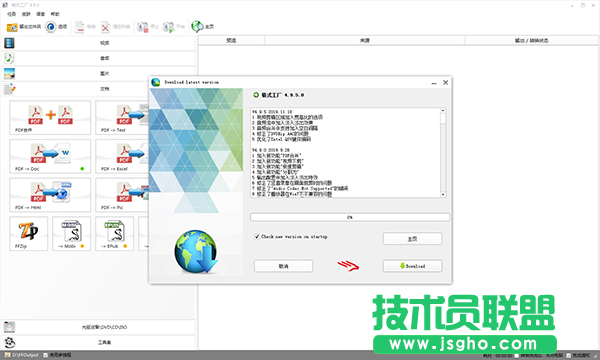Click the 停止 stop toolbar icon
Image resolution: width=600 pixels, height=360 pixels.
[143, 27]
